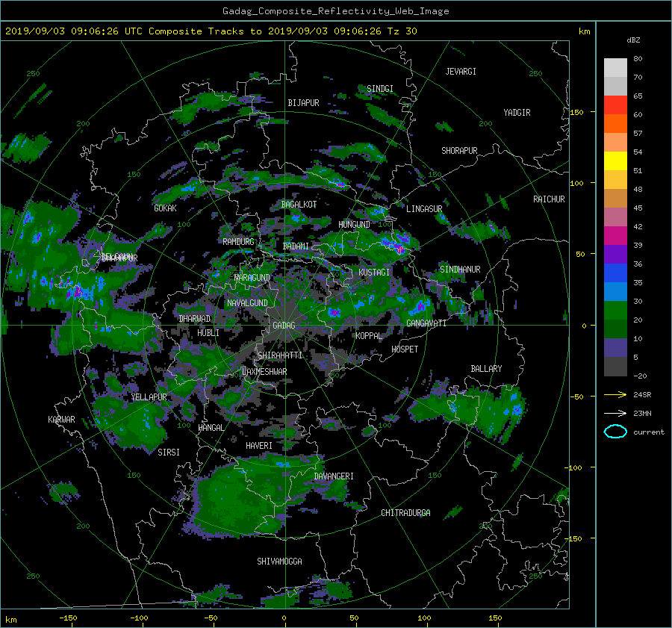Click the LINGASUR city label
This screenshot has width=672, height=628.
424,209
